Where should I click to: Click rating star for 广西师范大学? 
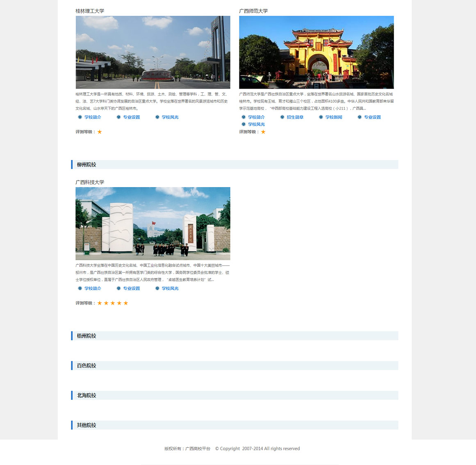(263, 132)
